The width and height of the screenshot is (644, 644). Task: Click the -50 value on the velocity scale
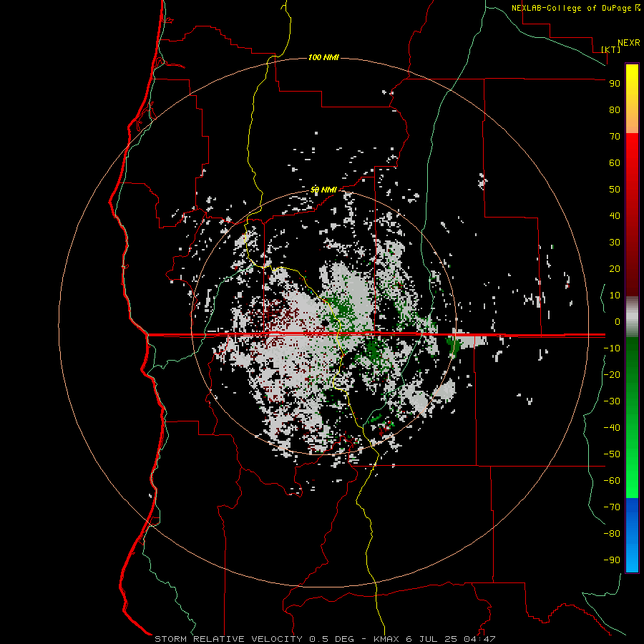click(x=612, y=454)
